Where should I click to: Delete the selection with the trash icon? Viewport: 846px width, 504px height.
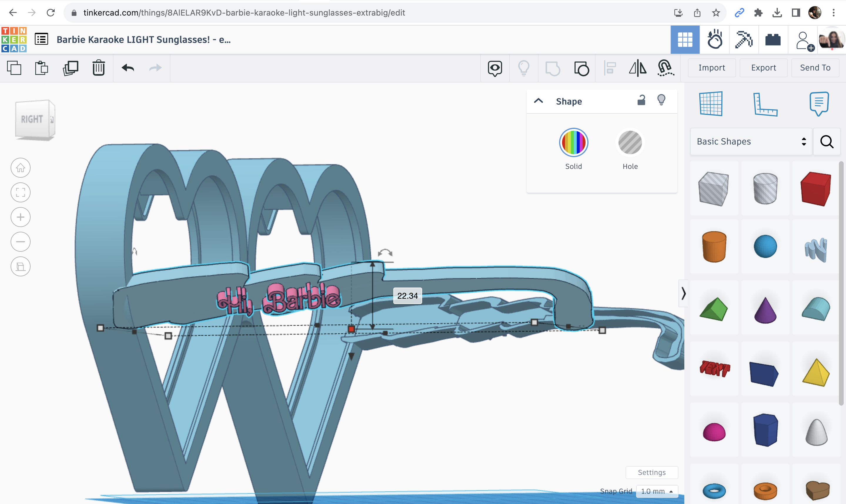(98, 68)
